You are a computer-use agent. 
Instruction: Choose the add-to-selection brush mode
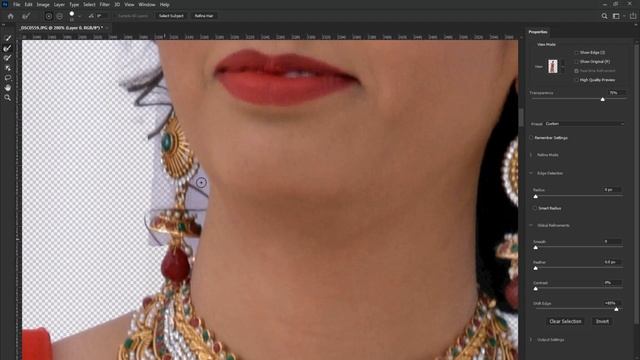click(49, 16)
